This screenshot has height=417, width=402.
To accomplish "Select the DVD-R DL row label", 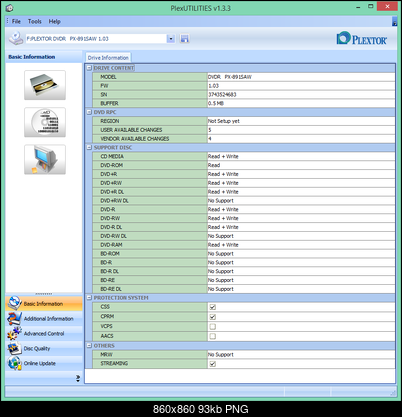I will coord(111,227).
